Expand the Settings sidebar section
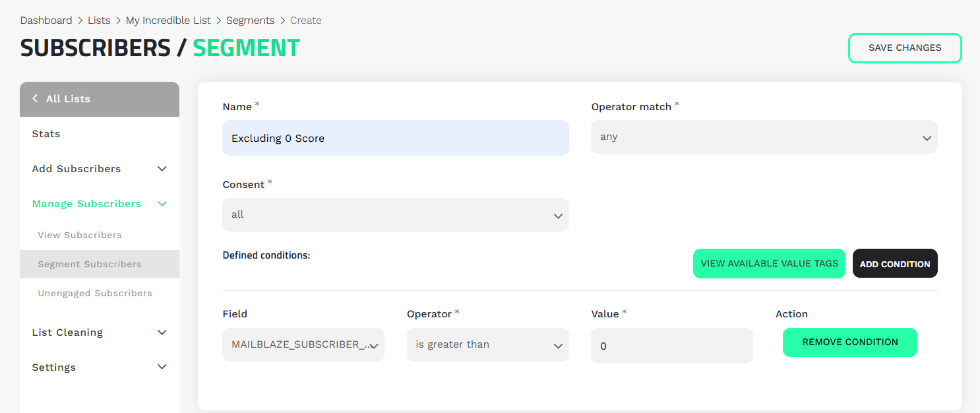This screenshot has width=980, height=413. click(162, 367)
